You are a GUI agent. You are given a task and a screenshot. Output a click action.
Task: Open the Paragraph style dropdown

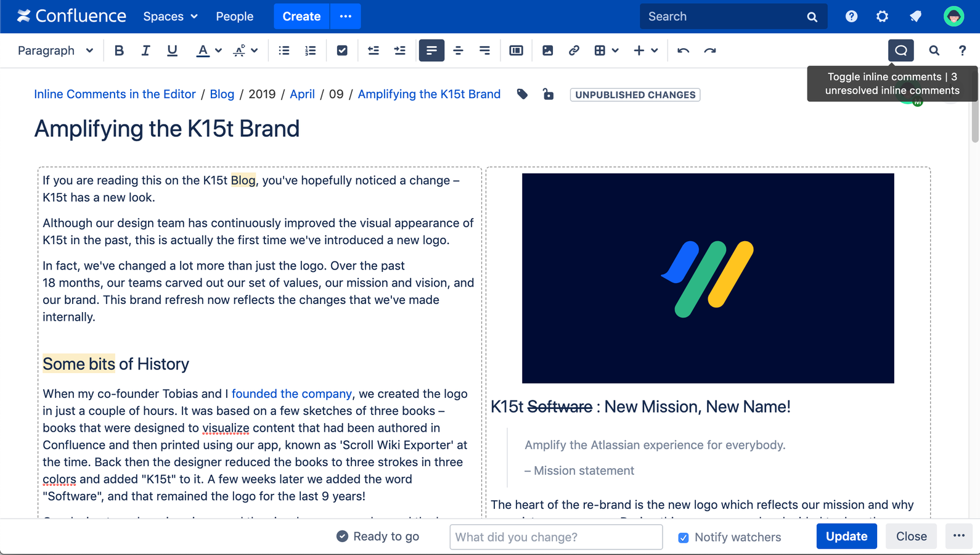tap(55, 51)
